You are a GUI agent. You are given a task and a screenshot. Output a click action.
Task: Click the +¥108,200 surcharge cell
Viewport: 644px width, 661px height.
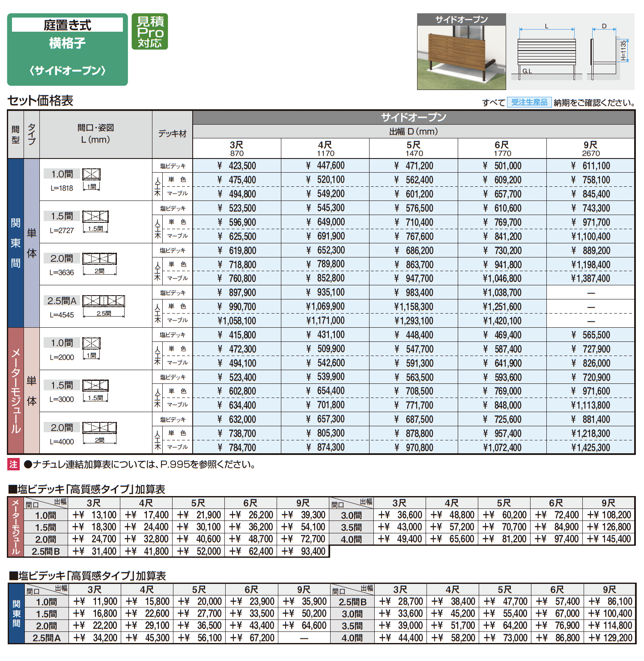(x=609, y=515)
